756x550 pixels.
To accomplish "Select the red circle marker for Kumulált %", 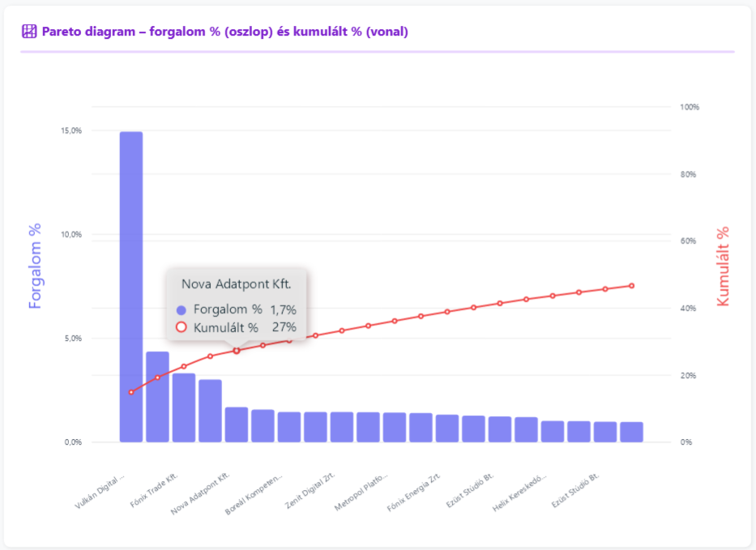I will pyautogui.click(x=181, y=328).
